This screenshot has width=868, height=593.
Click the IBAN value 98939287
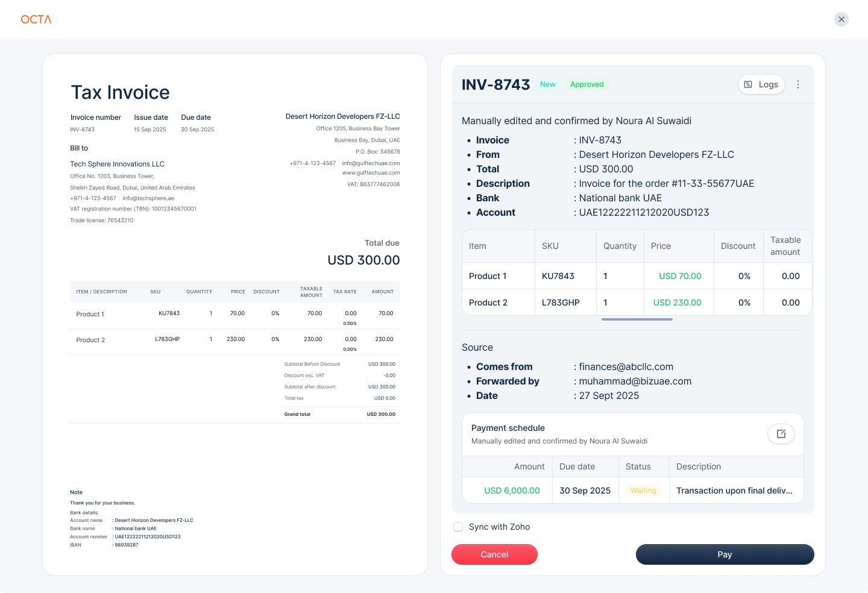(127, 545)
